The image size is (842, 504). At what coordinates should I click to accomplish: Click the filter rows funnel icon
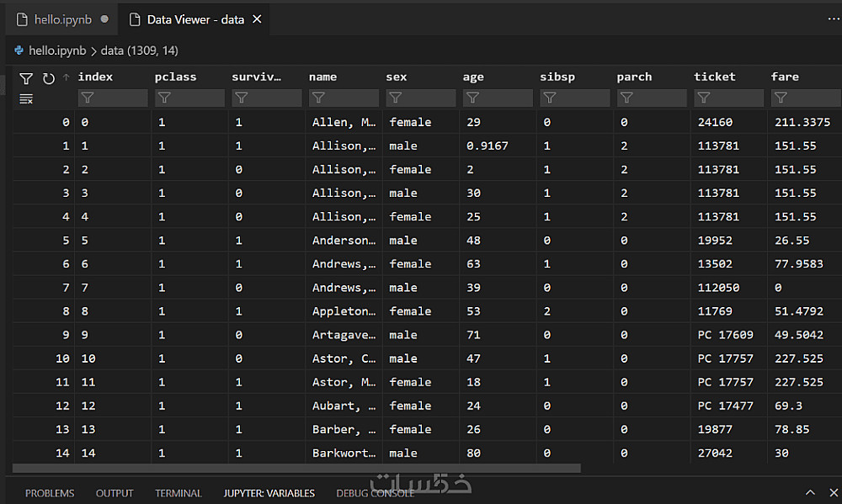click(26, 78)
